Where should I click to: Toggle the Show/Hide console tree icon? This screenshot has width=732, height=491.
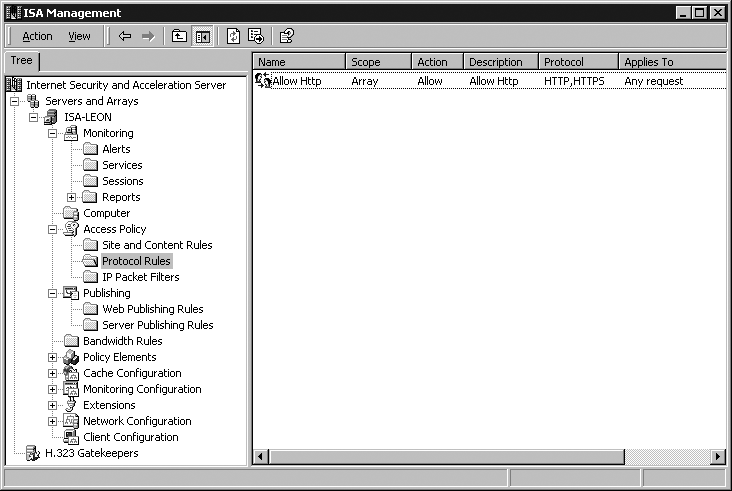203,36
